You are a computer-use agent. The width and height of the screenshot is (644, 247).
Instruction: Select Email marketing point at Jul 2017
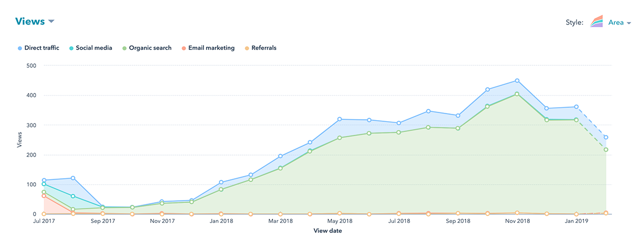click(44, 196)
